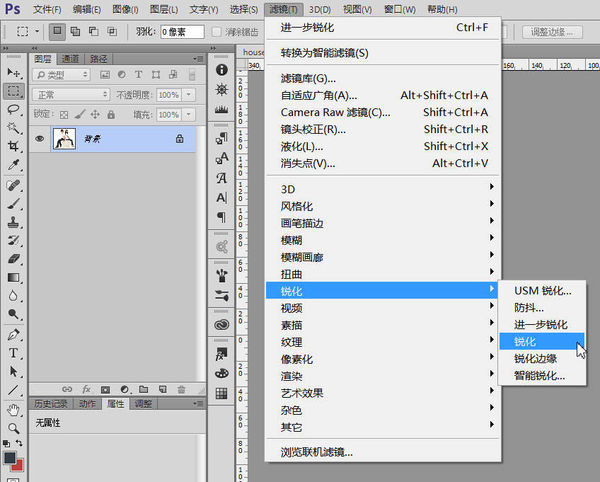Image resolution: width=600 pixels, height=482 pixels.
Task: Open the fill 100% dropdown arrow
Action: (189, 114)
